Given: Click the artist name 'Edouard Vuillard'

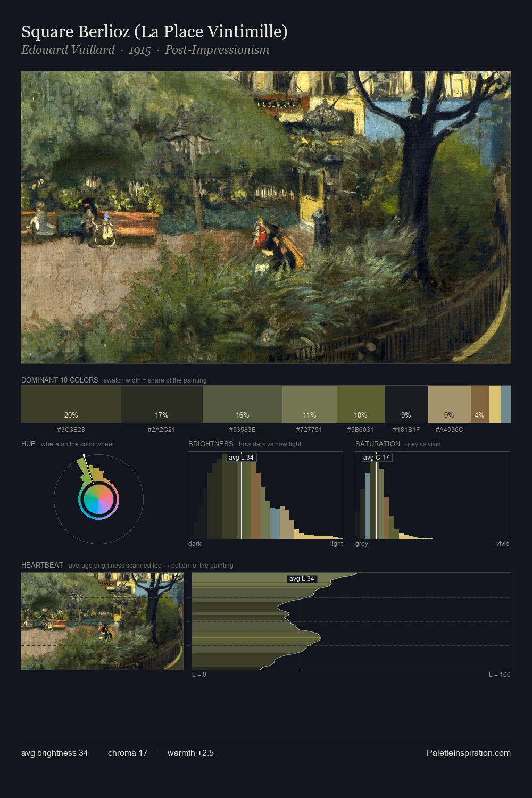Looking at the screenshot, I should coord(68,50).
